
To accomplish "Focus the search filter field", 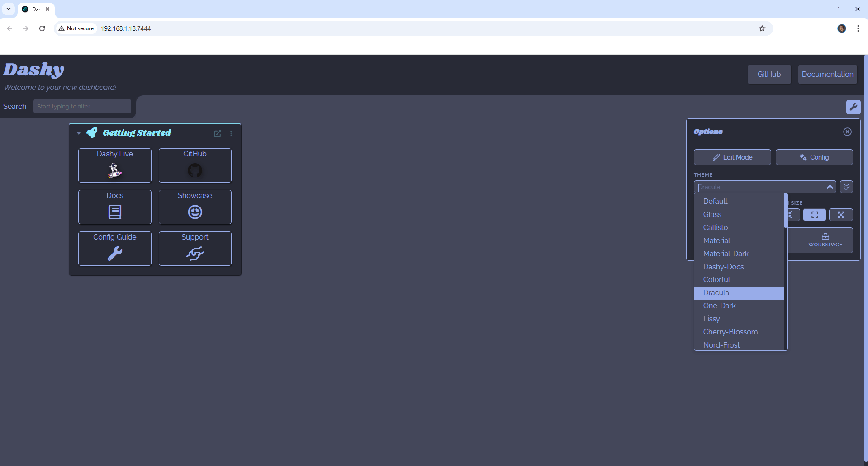I will pyautogui.click(x=82, y=106).
